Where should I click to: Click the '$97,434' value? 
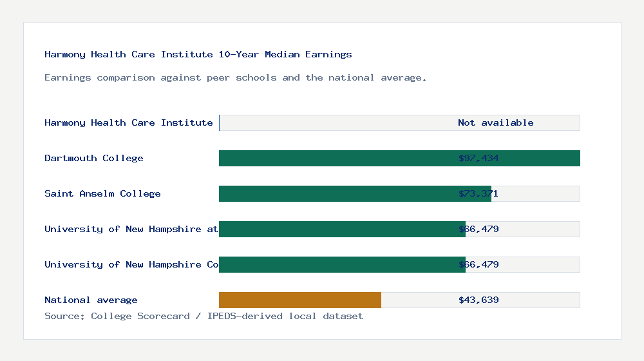[x=478, y=159]
